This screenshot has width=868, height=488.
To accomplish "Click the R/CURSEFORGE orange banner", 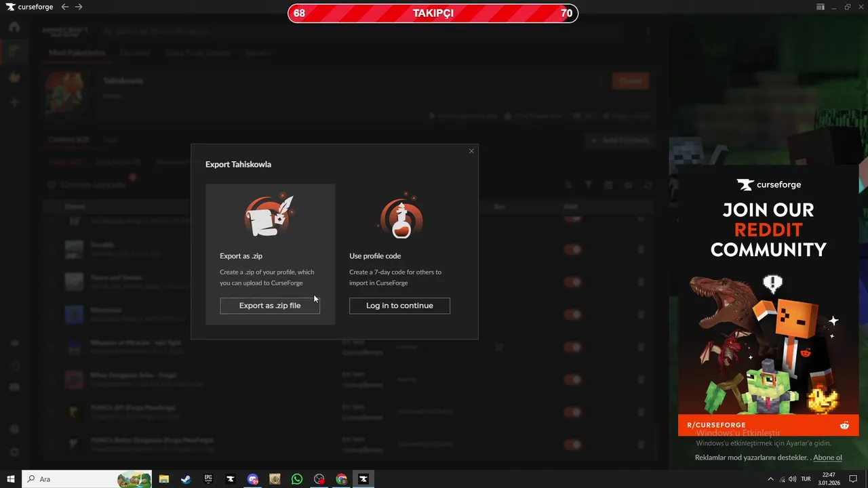I will 768,425.
